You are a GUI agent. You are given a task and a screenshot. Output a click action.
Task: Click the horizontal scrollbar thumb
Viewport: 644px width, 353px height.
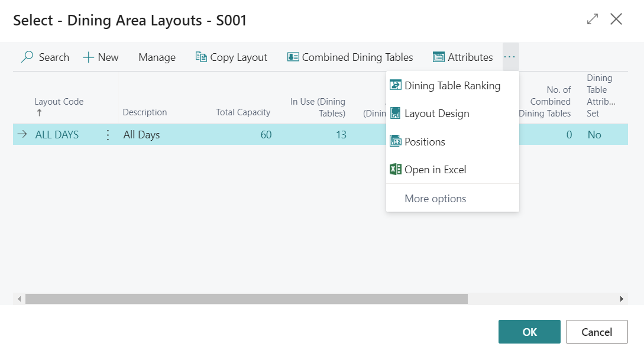(246, 299)
